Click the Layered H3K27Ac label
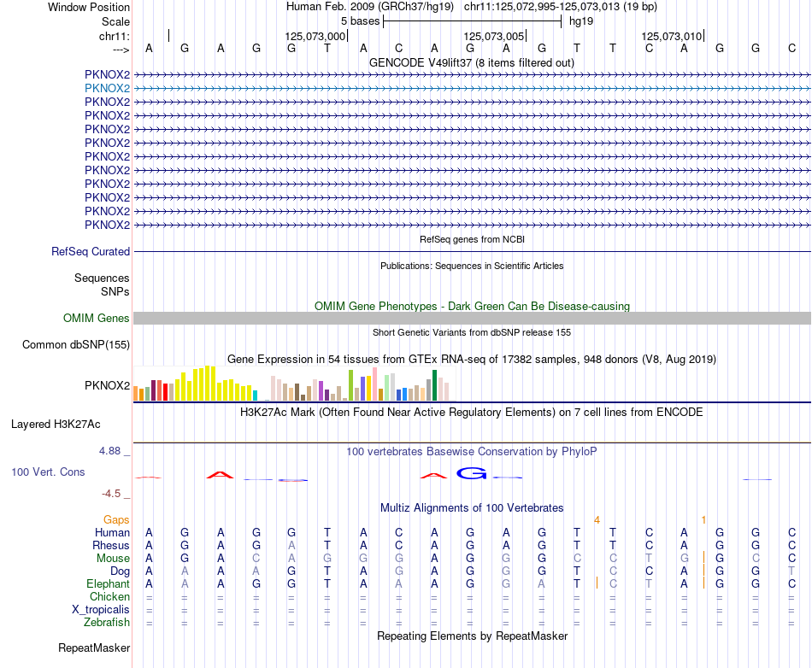Viewport: 812px width, 668px height. coord(56,425)
